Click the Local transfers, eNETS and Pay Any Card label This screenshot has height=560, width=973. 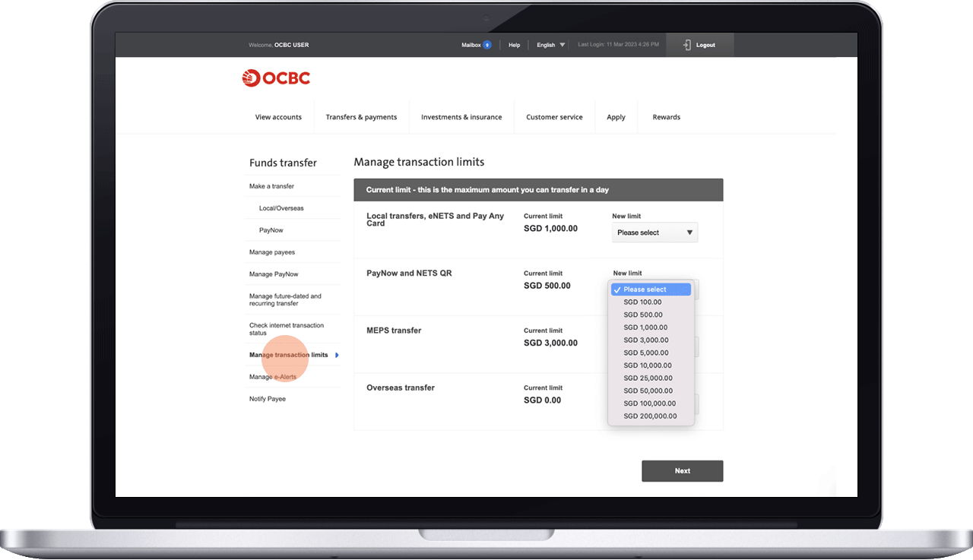[436, 220]
